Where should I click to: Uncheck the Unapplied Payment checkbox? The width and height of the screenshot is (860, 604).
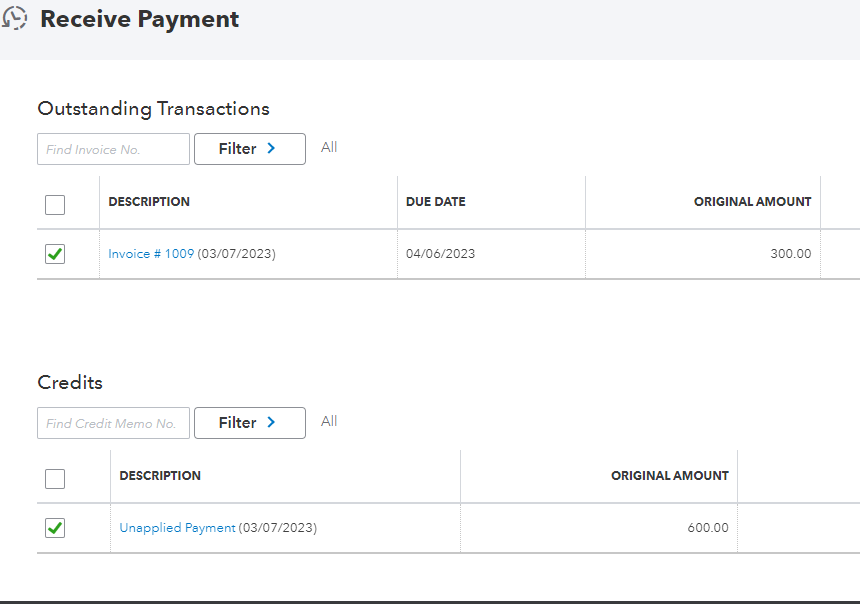pos(55,528)
